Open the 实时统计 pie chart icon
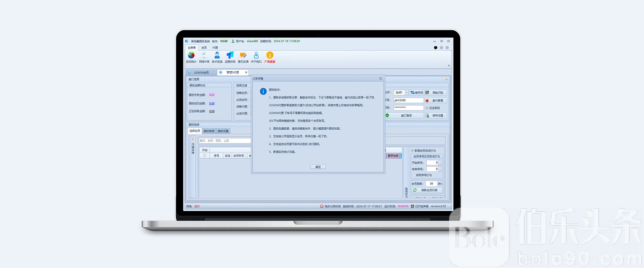 191,55
